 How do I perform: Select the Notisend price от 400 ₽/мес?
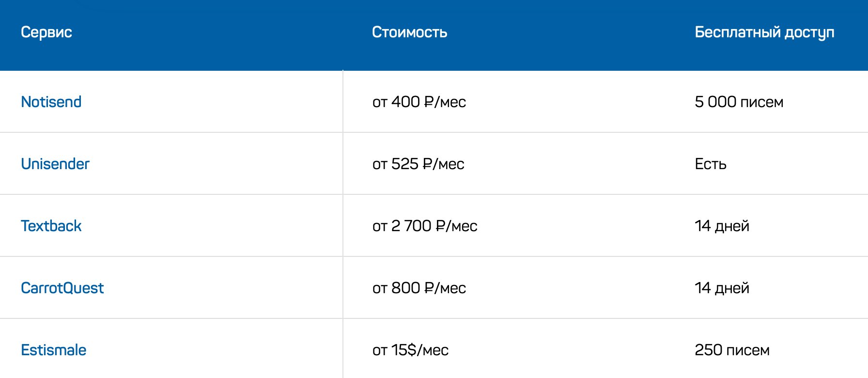[419, 102]
